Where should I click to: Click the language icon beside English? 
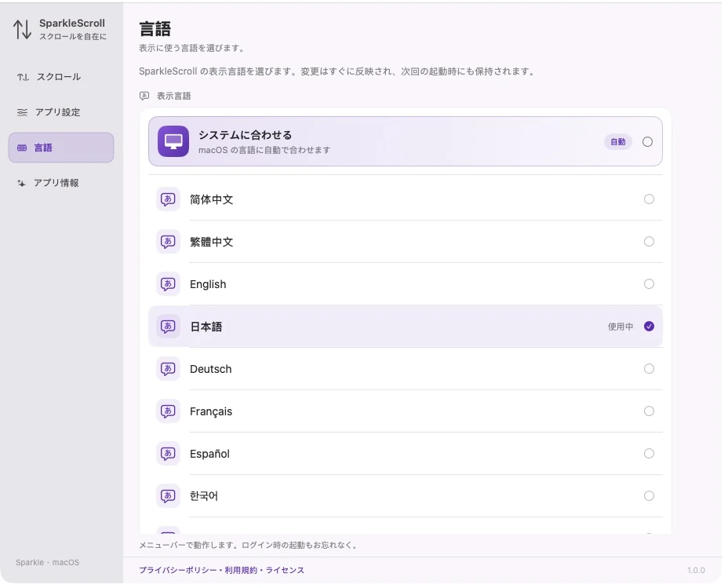click(x=168, y=283)
